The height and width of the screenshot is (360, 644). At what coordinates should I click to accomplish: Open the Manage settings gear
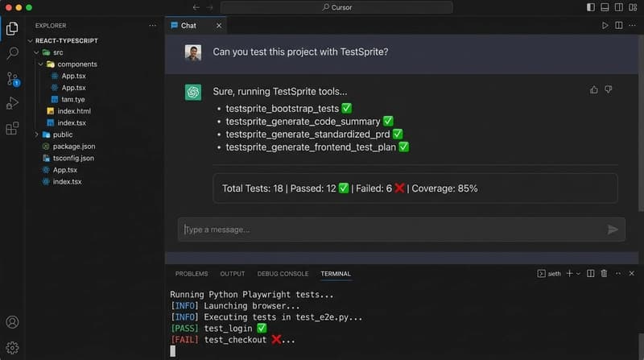(12, 348)
